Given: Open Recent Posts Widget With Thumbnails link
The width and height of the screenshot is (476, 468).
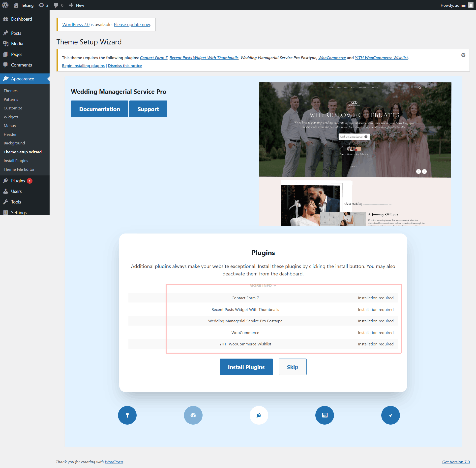Looking at the screenshot, I should (x=204, y=58).
